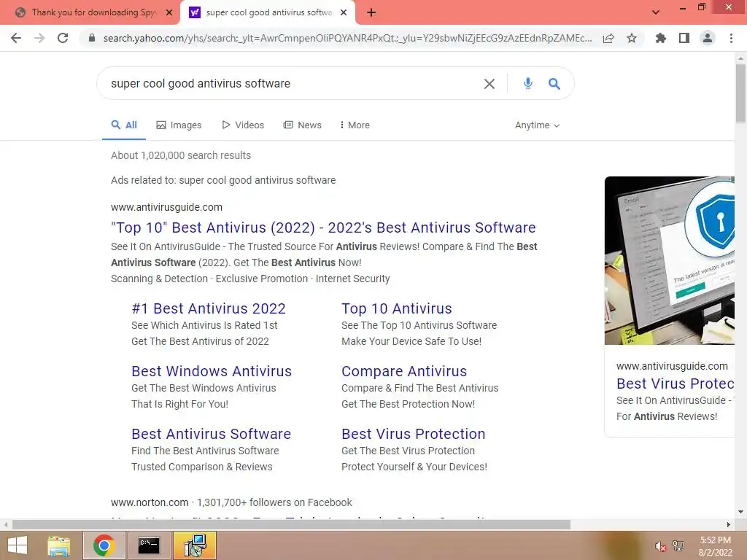Image resolution: width=747 pixels, height=560 pixels.
Task: Click the www.antivirusguide.com URL above first ad
Action: click(x=167, y=207)
